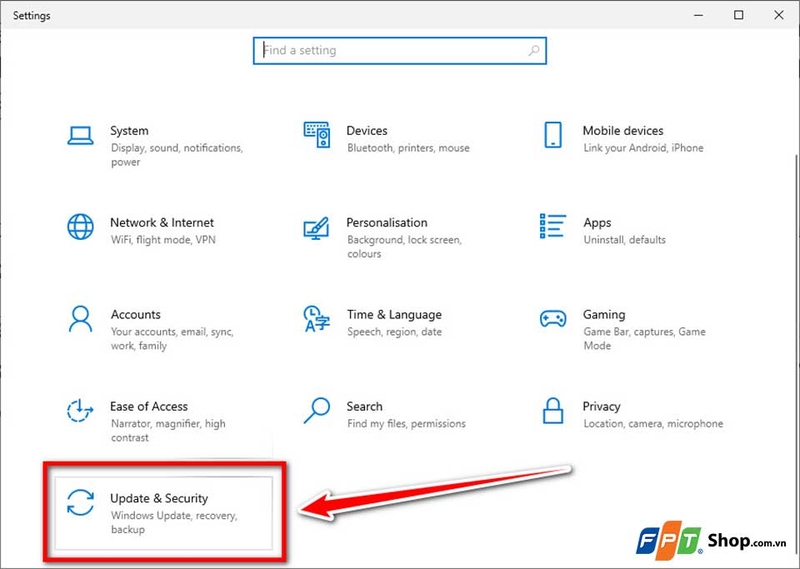Select the Time & Language icon

coord(316,318)
